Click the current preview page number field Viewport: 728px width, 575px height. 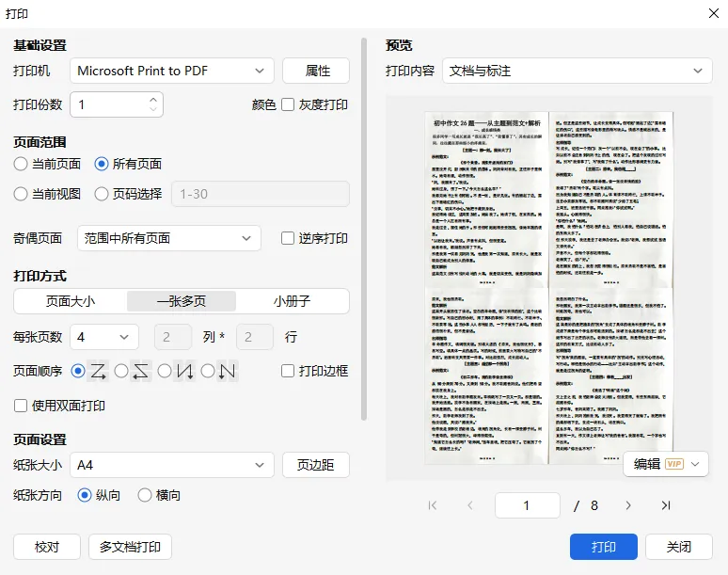(x=528, y=505)
